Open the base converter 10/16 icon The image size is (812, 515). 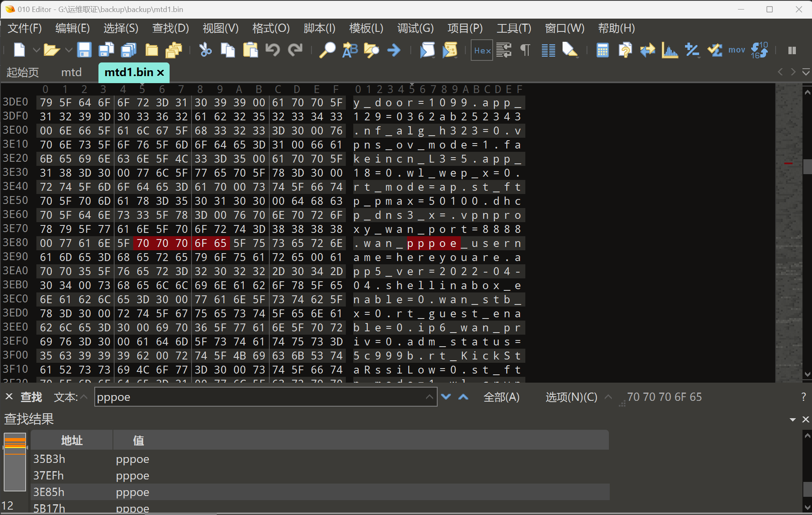point(759,50)
